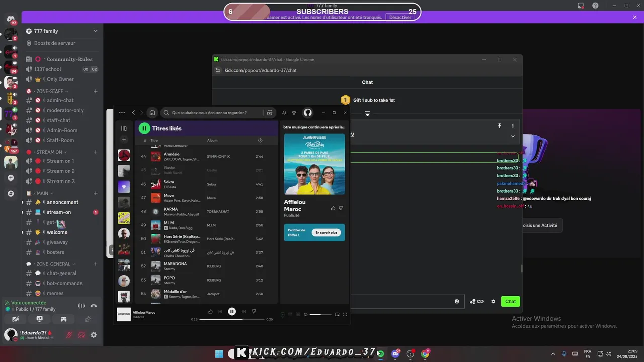
Task: Thumbs up Afflelou Maroc ad in side panel
Action: [x=333, y=208]
